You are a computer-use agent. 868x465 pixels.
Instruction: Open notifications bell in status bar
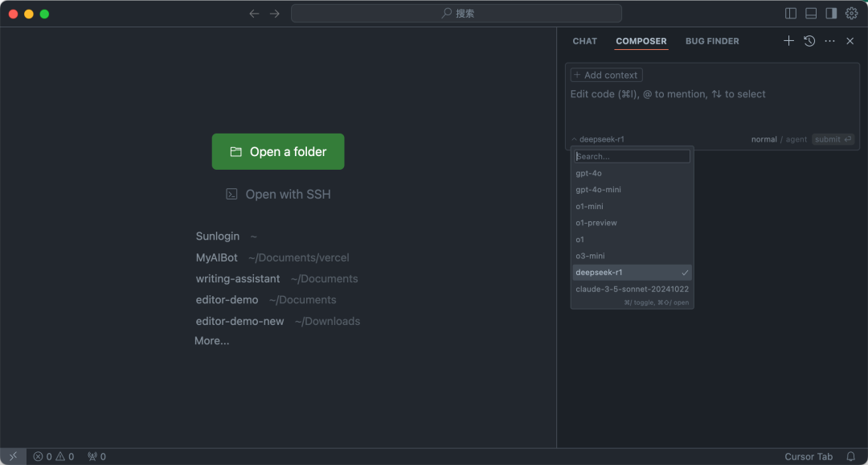tap(851, 457)
